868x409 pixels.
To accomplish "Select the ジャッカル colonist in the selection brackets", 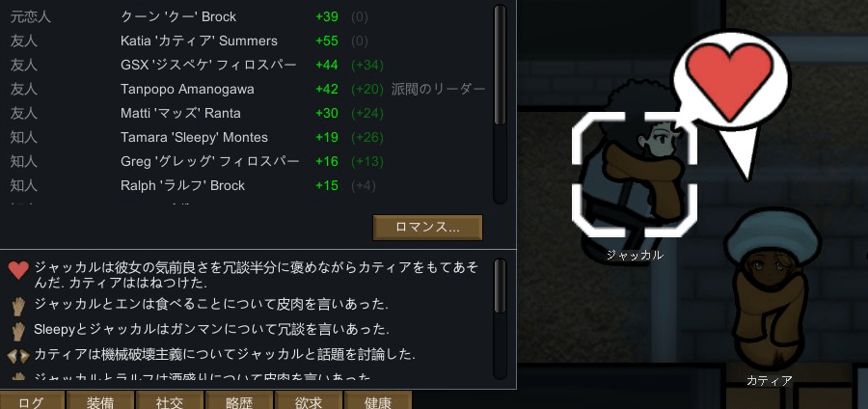I will (x=635, y=174).
